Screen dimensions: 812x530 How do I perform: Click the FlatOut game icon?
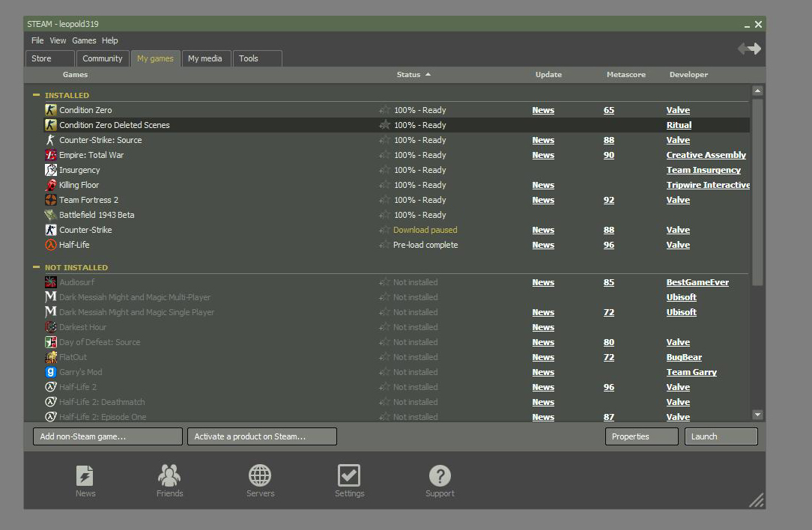[x=51, y=358]
